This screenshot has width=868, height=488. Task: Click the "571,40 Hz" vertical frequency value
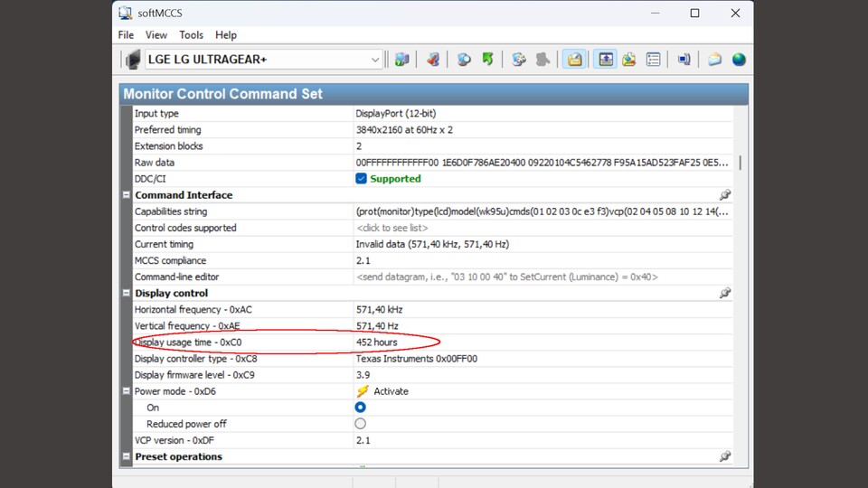pyautogui.click(x=377, y=326)
